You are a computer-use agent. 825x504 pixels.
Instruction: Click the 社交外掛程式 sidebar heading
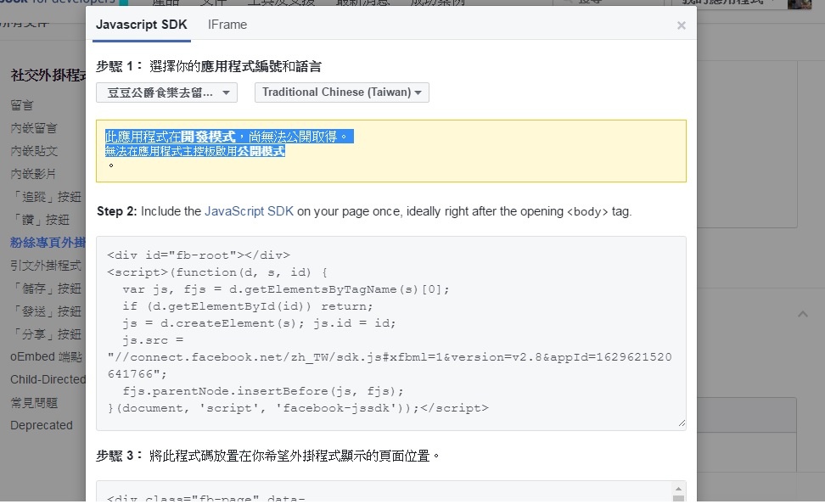click(48, 76)
